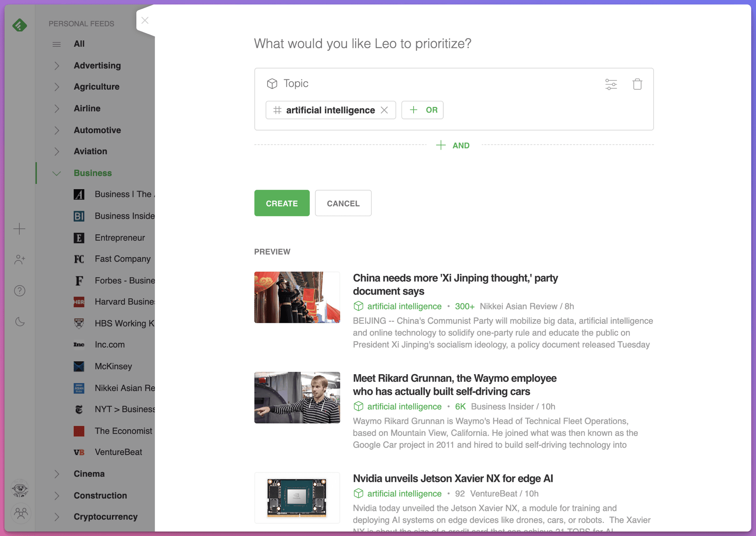
Task: Open the team users icon at bottom
Action: point(21,513)
